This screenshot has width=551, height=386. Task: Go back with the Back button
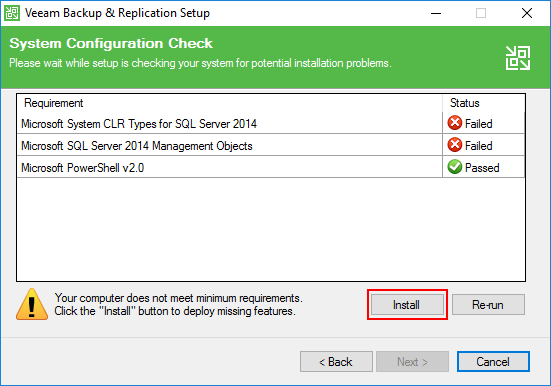336,361
